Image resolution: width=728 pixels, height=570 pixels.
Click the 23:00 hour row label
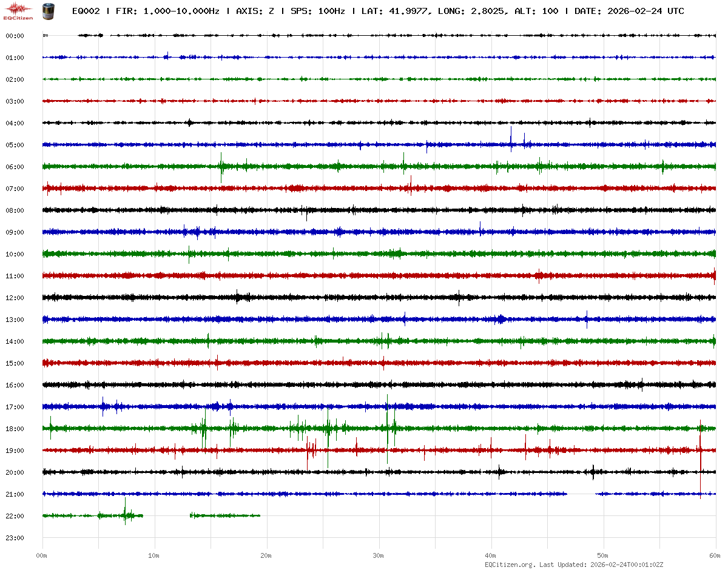coord(15,538)
